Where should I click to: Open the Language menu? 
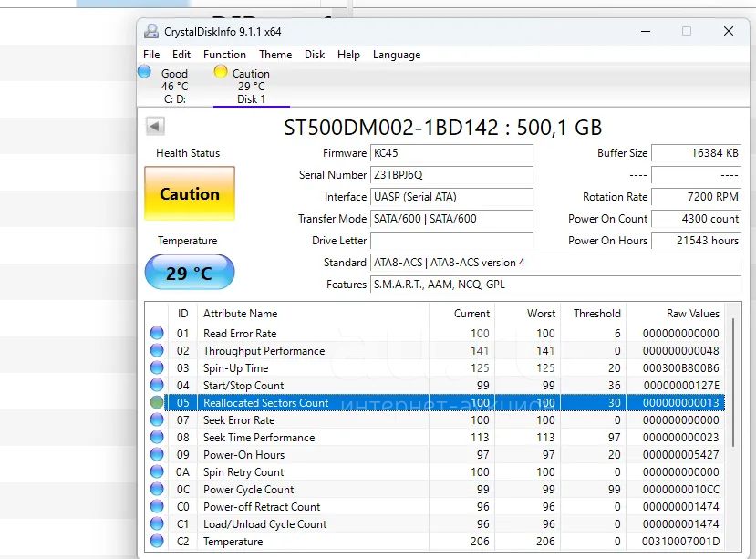[397, 55]
